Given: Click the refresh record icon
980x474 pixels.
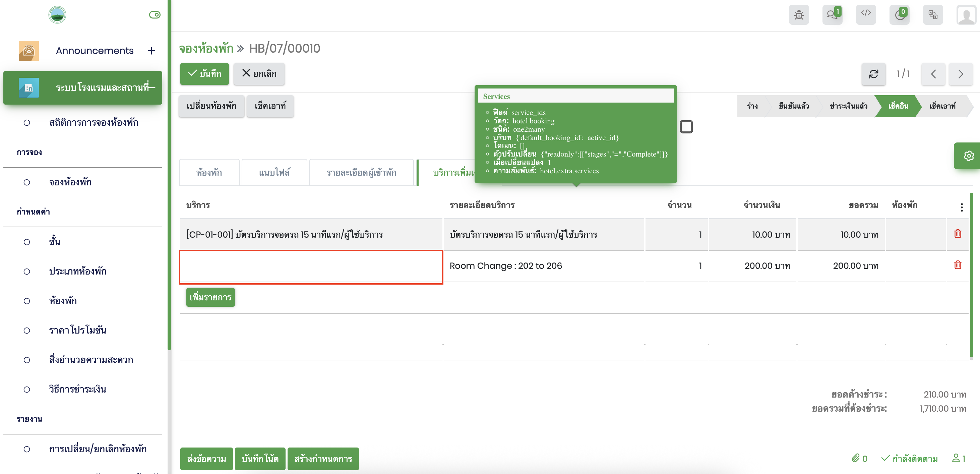Looking at the screenshot, I should 873,74.
